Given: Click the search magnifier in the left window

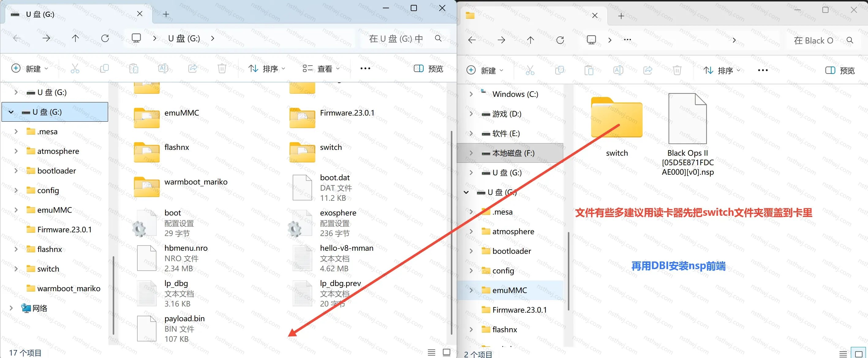Looking at the screenshot, I should coord(438,38).
